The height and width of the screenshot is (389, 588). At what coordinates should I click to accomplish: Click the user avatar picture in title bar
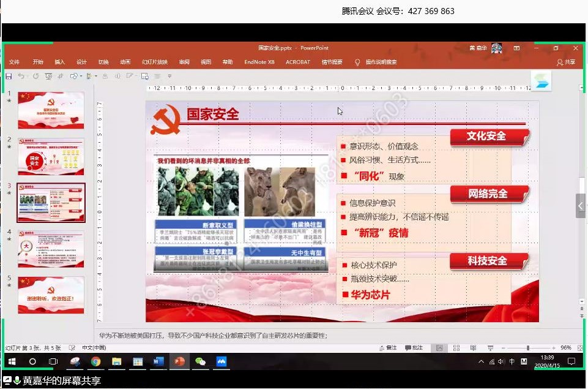496,48
